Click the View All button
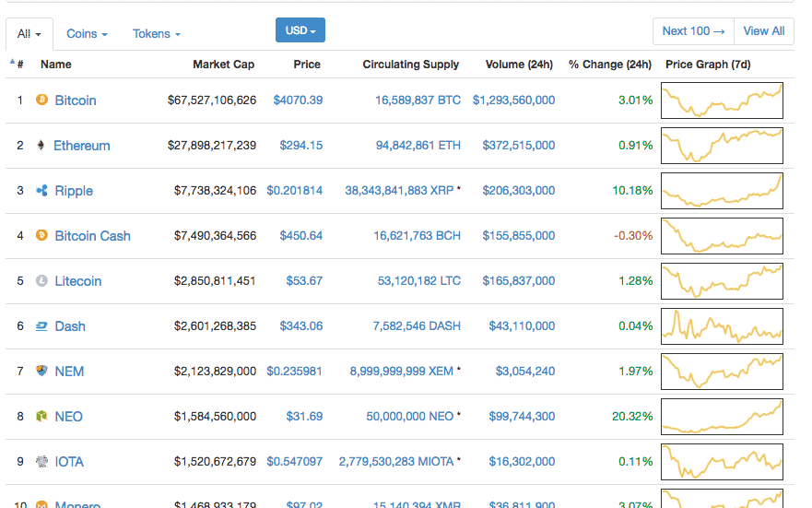This screenshot has width=812, height=508. pos(764,31)
